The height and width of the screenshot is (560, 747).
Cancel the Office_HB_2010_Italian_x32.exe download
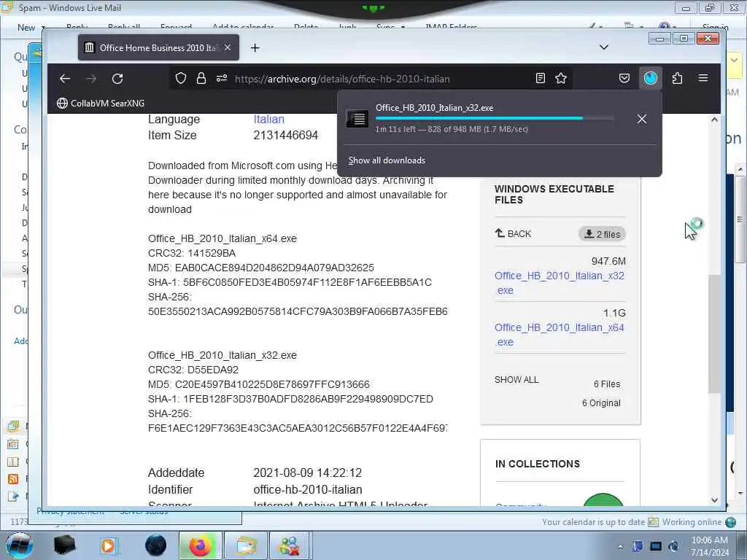point(642,119)
